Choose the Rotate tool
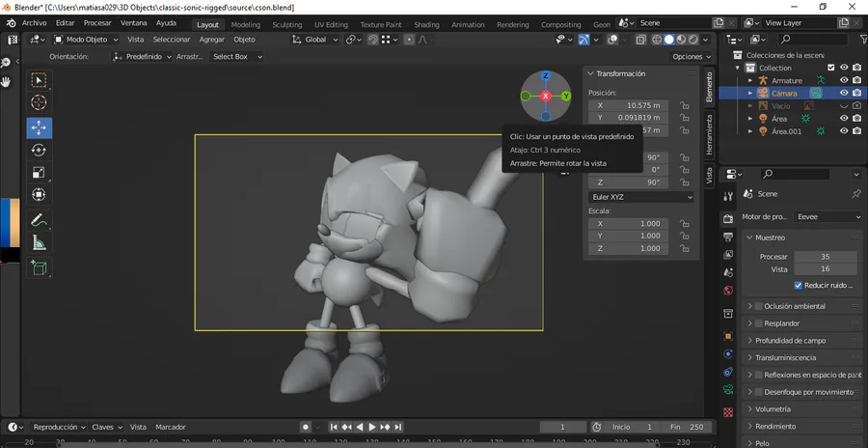868x448 pixels. (x=39, y=151)
